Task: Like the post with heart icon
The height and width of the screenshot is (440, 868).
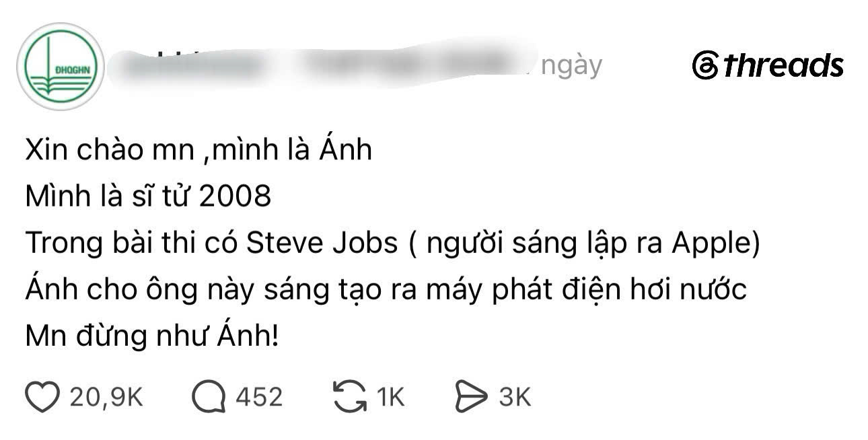Action: click(x=42, y=397)
